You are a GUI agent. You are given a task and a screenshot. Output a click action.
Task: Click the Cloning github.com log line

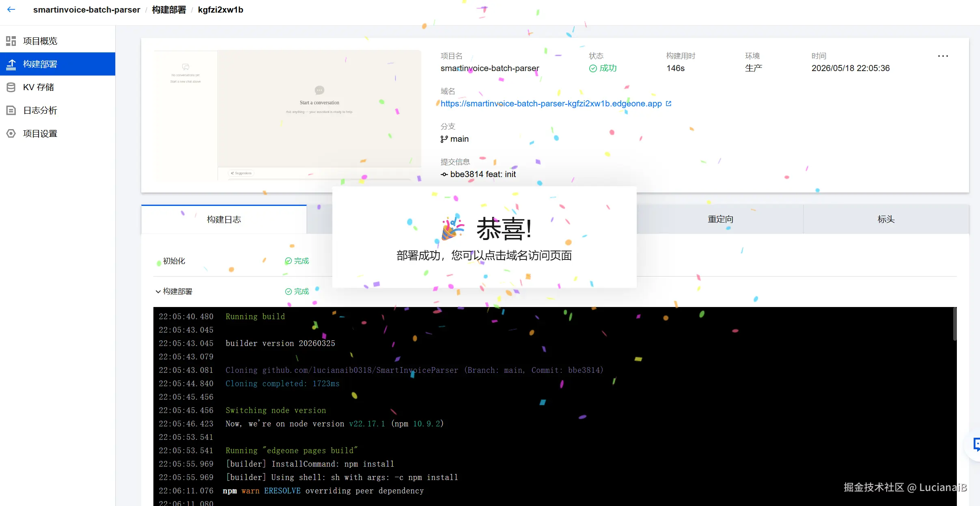pos(415,370)
